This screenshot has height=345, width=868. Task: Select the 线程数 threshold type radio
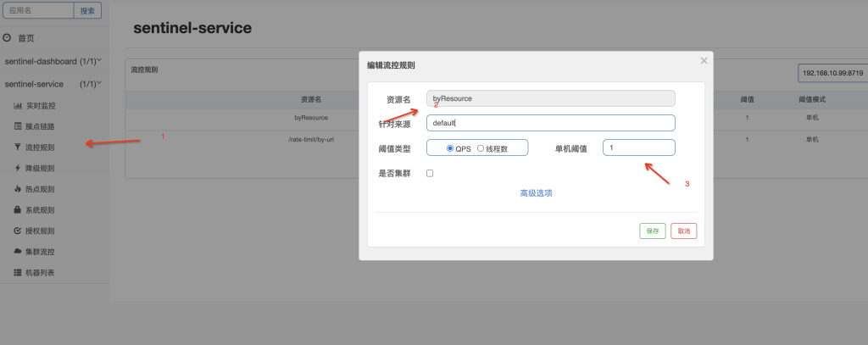481,147
